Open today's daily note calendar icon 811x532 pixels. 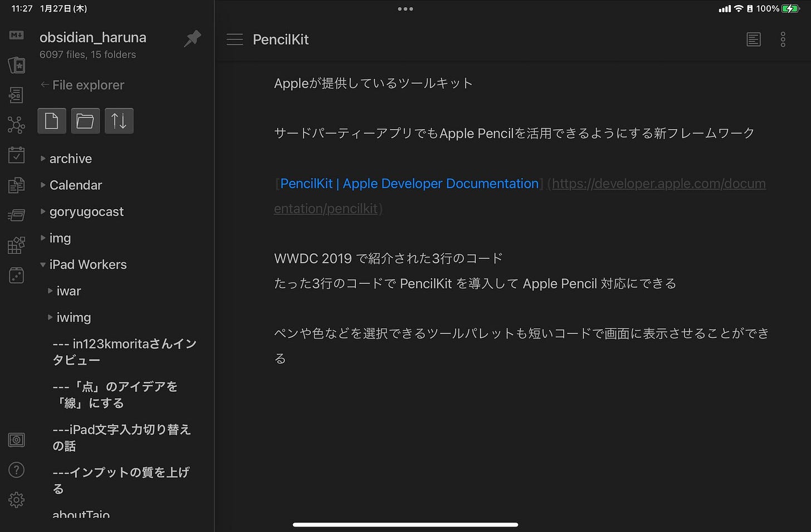[16, 155]
